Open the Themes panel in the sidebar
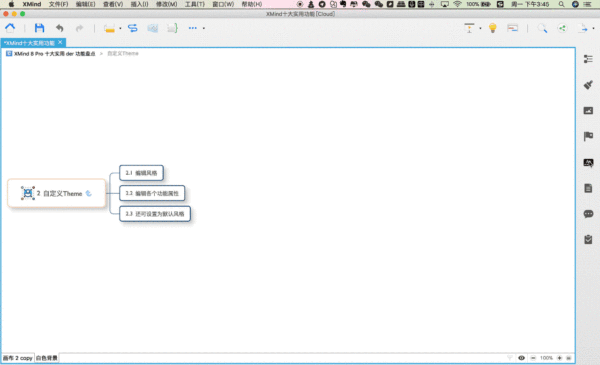 pyautogui.click(x=588, y=163)
